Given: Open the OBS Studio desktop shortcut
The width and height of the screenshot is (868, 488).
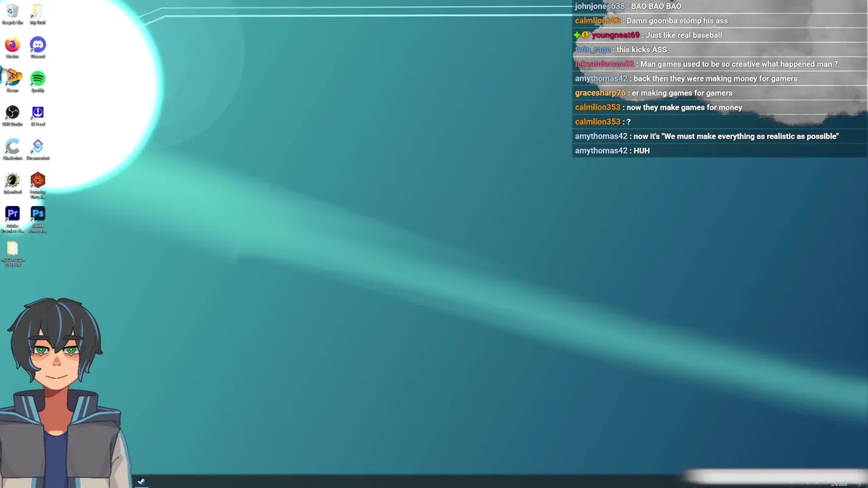Looking at the screenshot, I should tap(12, 115).
